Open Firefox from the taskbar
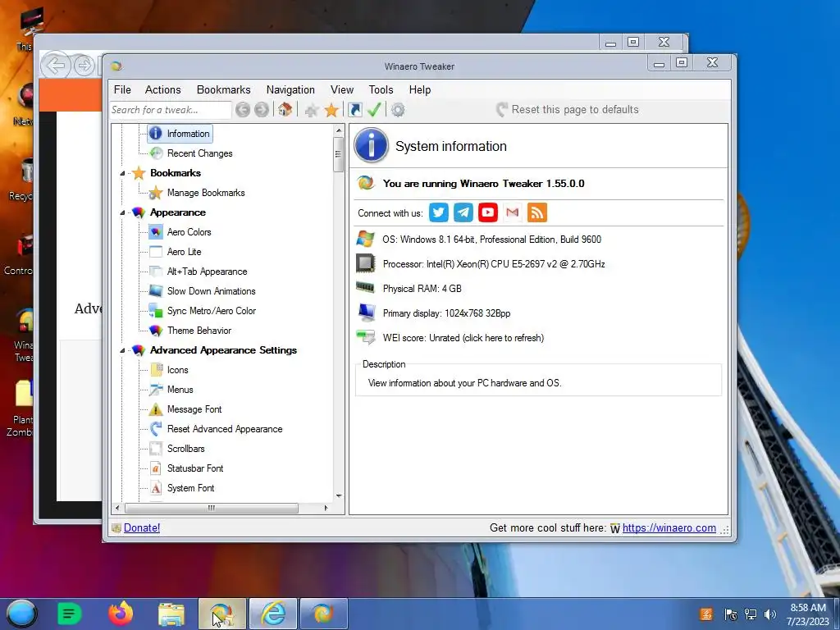This screenshot has height=630, width=840. click(121, 614)
